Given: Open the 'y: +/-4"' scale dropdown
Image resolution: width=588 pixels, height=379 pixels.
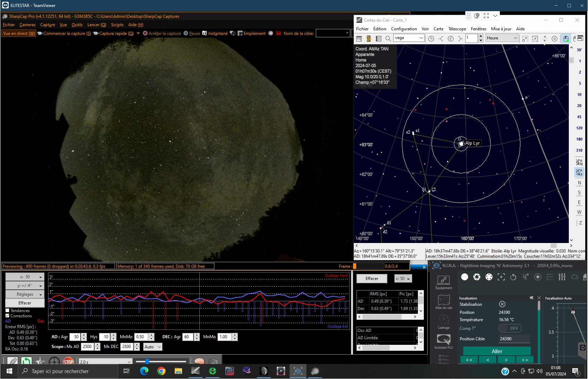Looking at the screenshot, I should click(x=25, y=286).
